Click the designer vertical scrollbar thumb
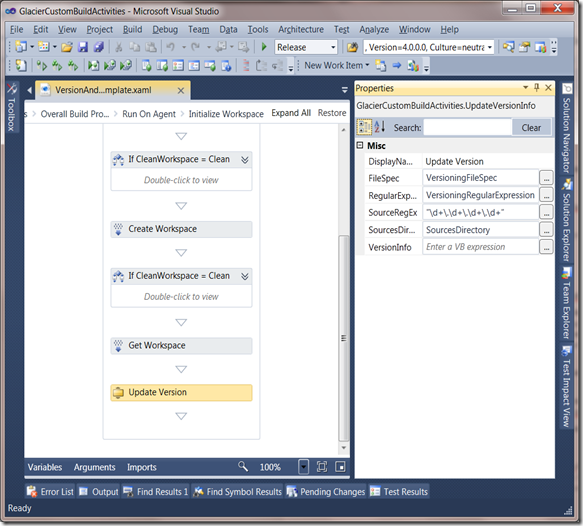 (x=344, y=338)
